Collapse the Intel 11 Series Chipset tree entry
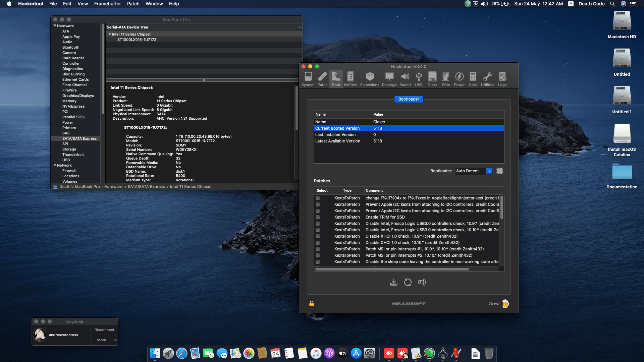Image resolution: width=644 pixels, height=362 pixels. (110, 34)
